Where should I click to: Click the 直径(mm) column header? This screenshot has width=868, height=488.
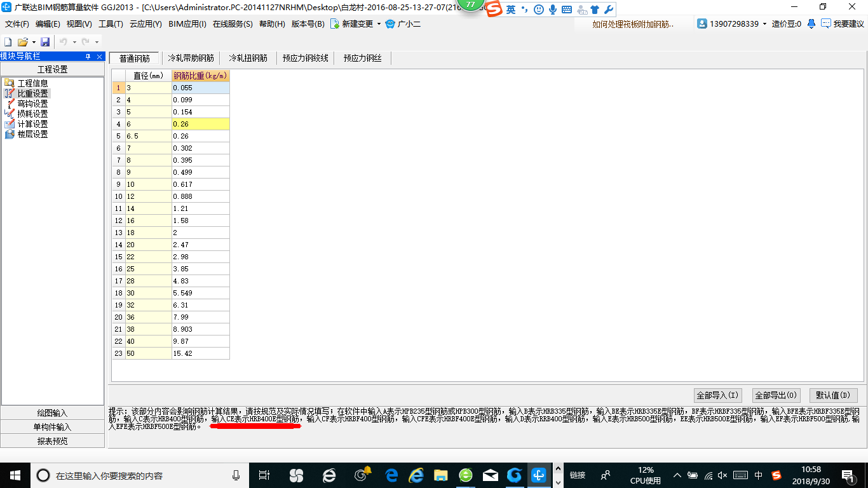pos(149,76)
